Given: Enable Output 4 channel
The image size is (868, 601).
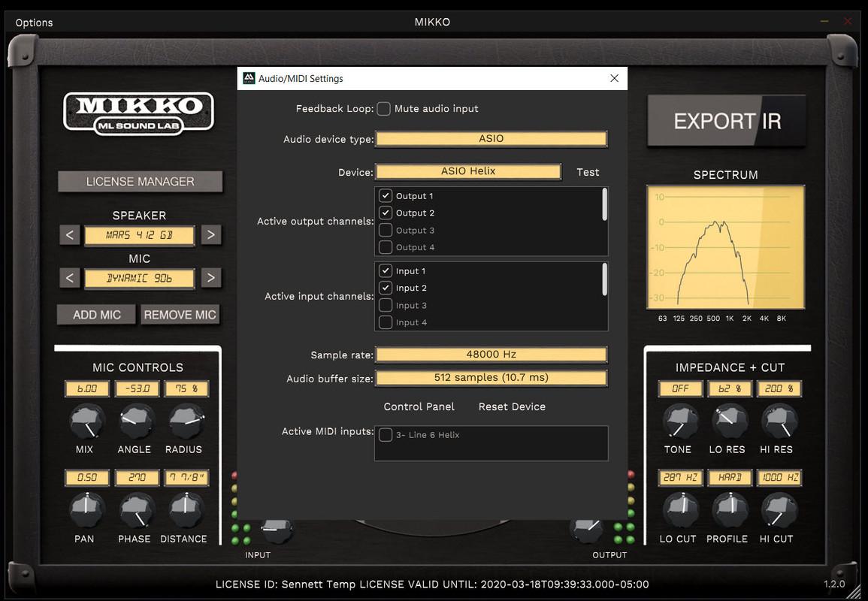Looking at the screenshot, I should [386, 247].
